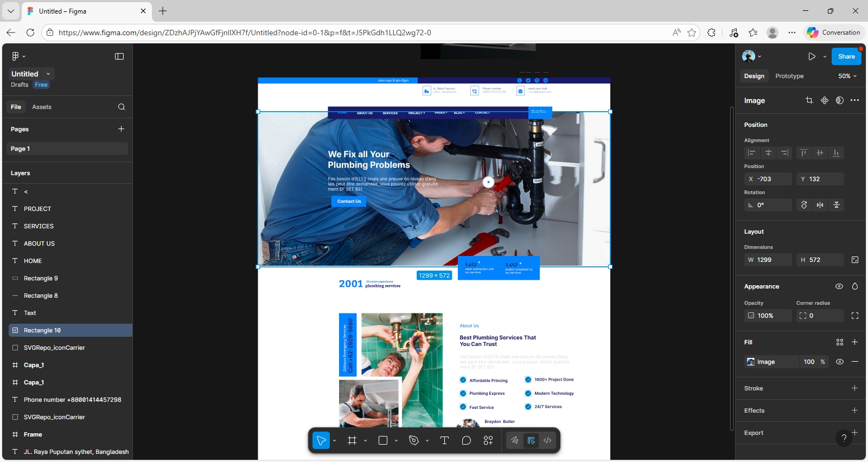Open the blend mode droplet in Appearance

tap(855, 286)
